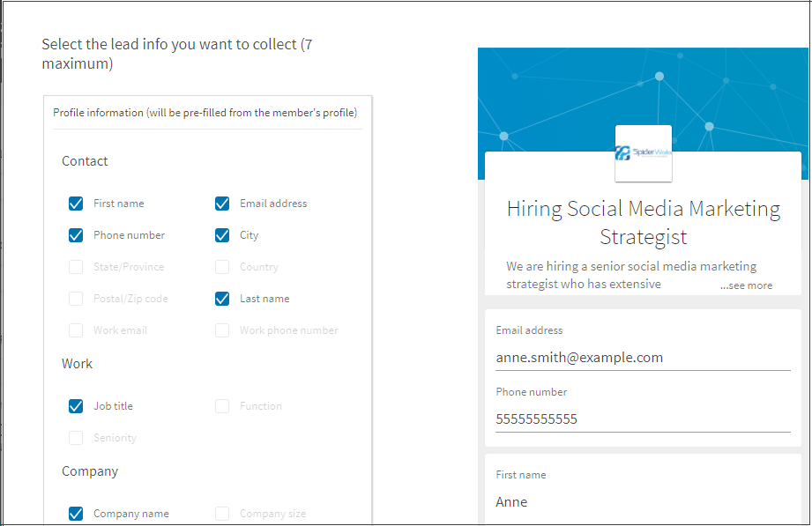
Task: Click the SpiderWorks company logo
Action: 644,153
